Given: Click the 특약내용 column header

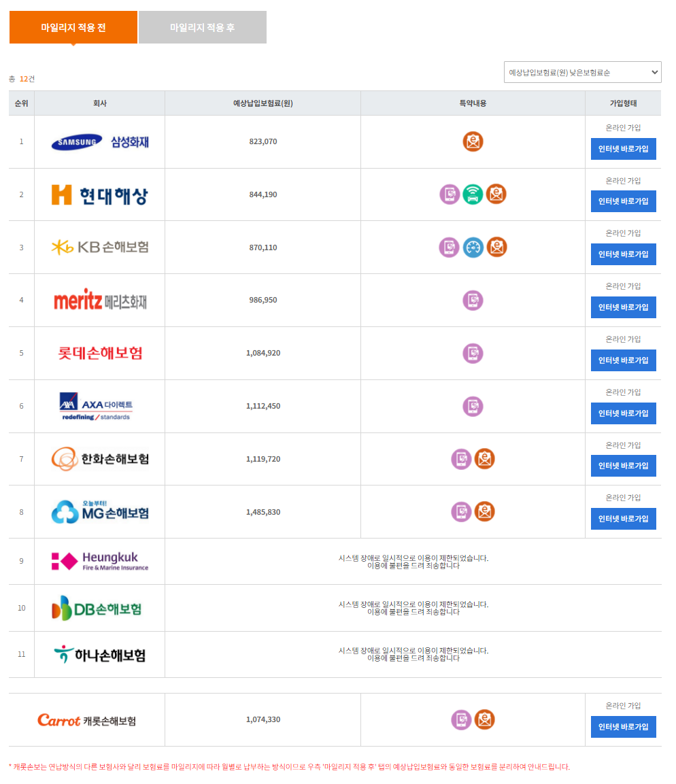Looking at the screenshot, I should click(x=473, y=103).
